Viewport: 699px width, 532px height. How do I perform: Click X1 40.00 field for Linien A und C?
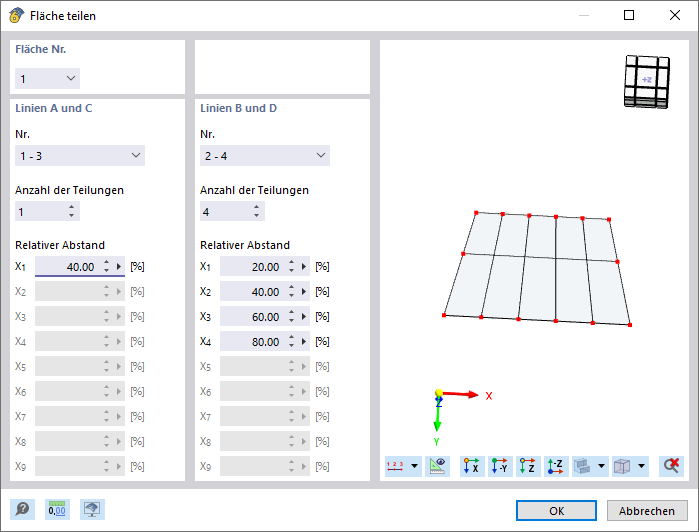coord(68,267)
